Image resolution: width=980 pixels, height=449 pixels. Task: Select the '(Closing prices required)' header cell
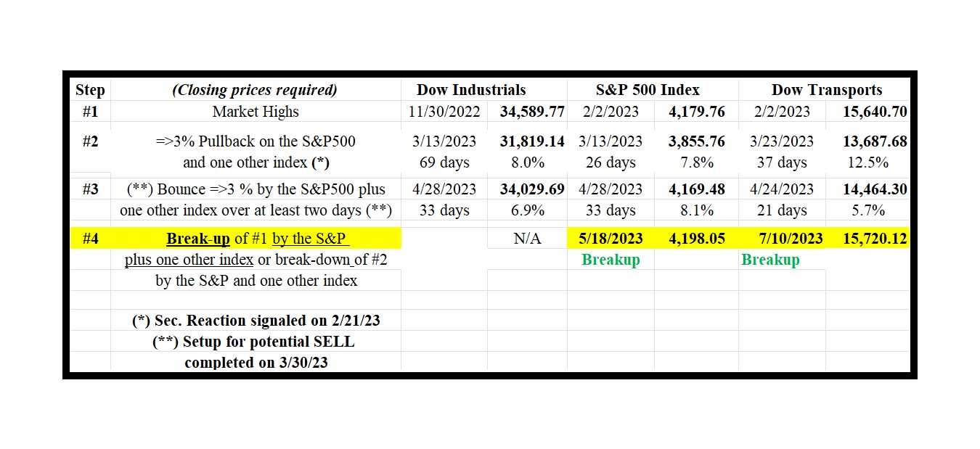pos(255,91)
